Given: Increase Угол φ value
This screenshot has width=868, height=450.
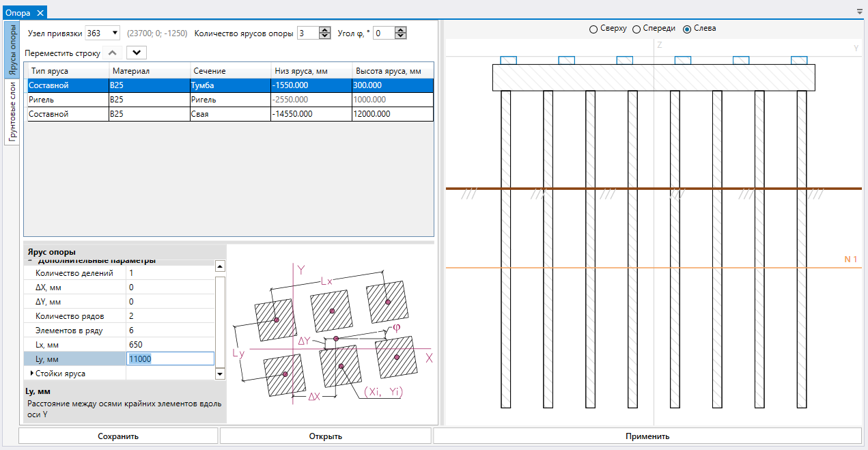Looking at the screenshot, I should pos(401,30).
